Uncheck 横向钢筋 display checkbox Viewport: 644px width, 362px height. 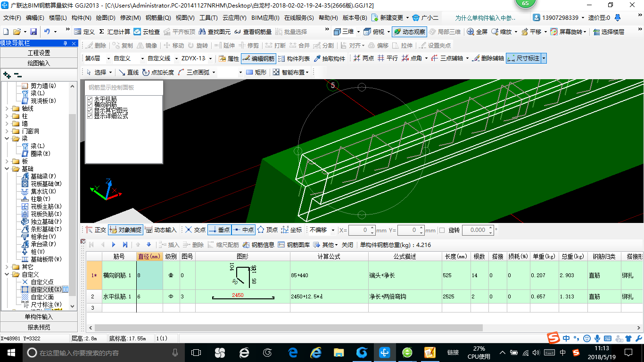pyautogui.click(x=90, y=105)
